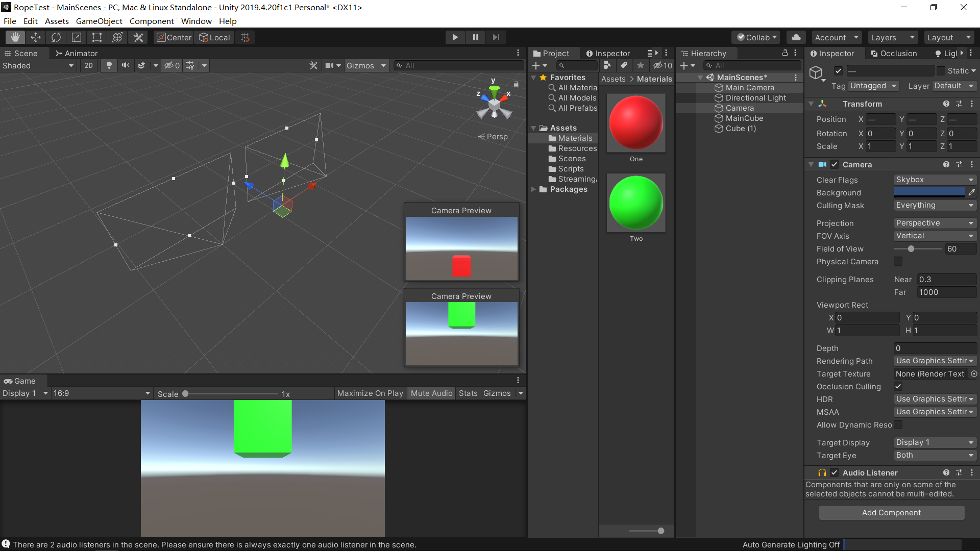Enable Allow Dynamic Resolution on the Camera
The image size is (980, 551).
click(898, 424)
